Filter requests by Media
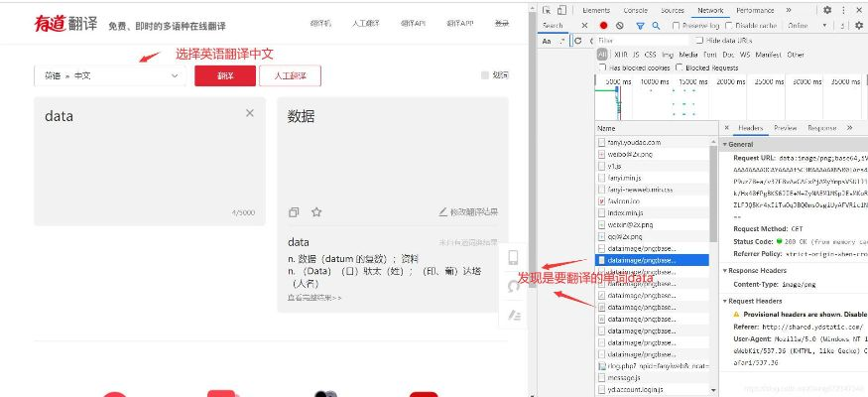This screenshot has height=397, width=868. (x=688, y=55)
